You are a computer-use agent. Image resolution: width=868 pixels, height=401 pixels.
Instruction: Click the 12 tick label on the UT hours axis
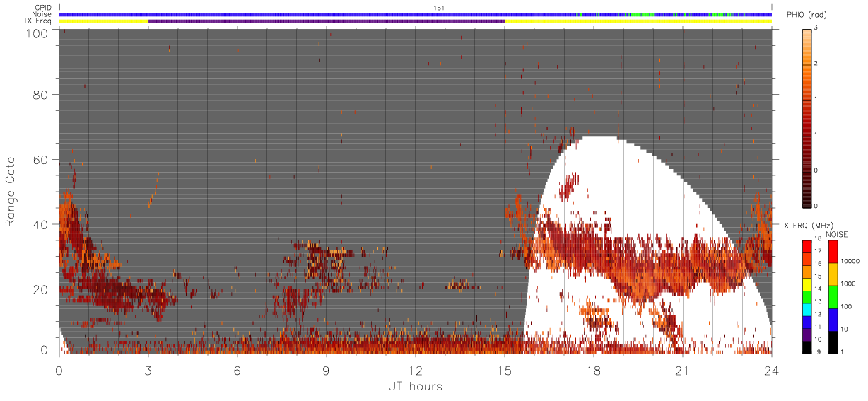click(416, 370)
